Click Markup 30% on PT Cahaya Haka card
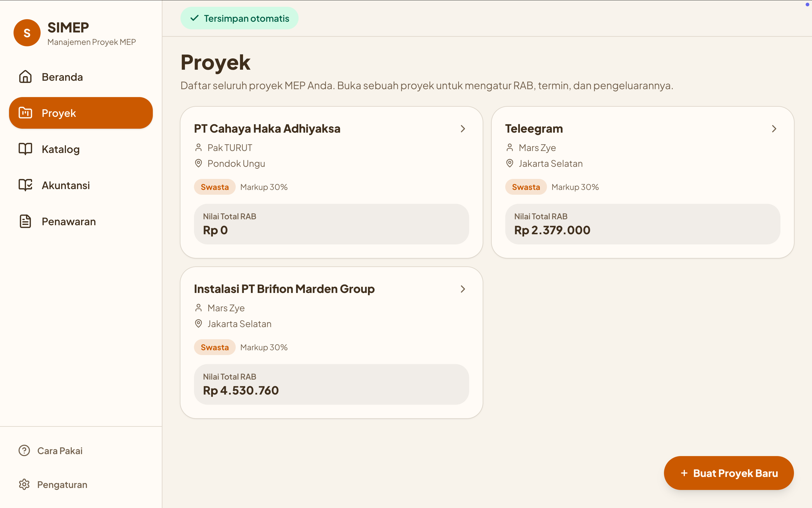The width and height of the screenshot is (812, 508). click(264, 187)
